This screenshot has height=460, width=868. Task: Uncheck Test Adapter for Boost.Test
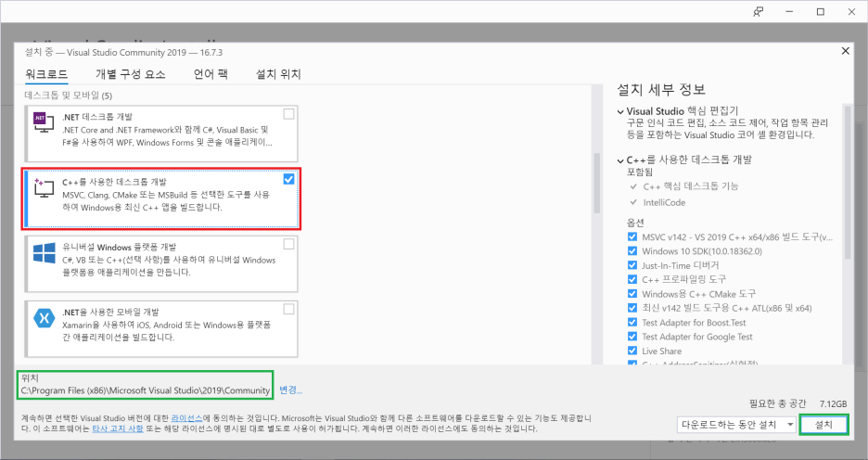(632, 322)
